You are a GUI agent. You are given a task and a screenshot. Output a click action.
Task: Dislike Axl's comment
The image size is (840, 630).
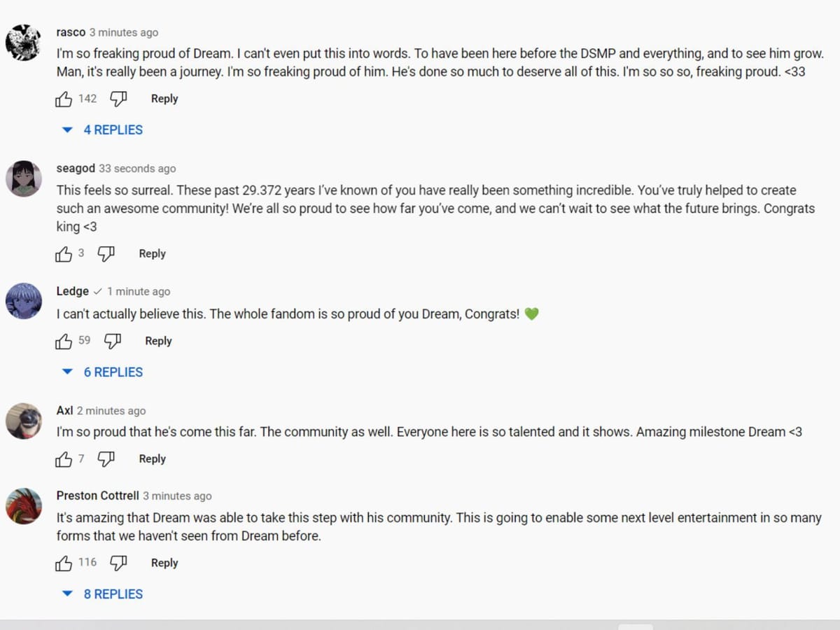click(106, 459)
